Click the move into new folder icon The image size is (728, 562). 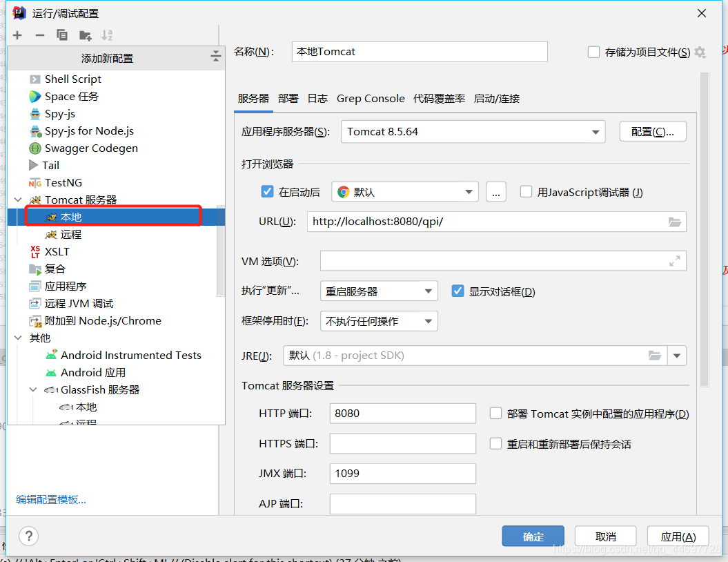pos(85,35)
